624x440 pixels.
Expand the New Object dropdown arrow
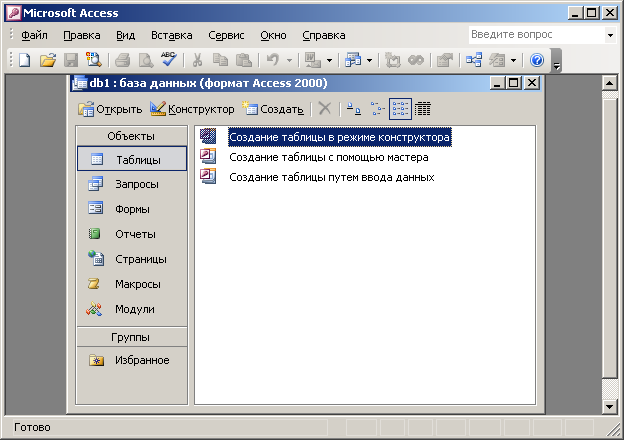(513, 60)
